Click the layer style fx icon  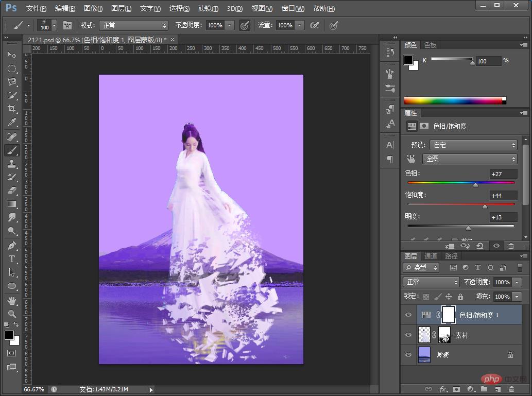(x=442, y=389)
